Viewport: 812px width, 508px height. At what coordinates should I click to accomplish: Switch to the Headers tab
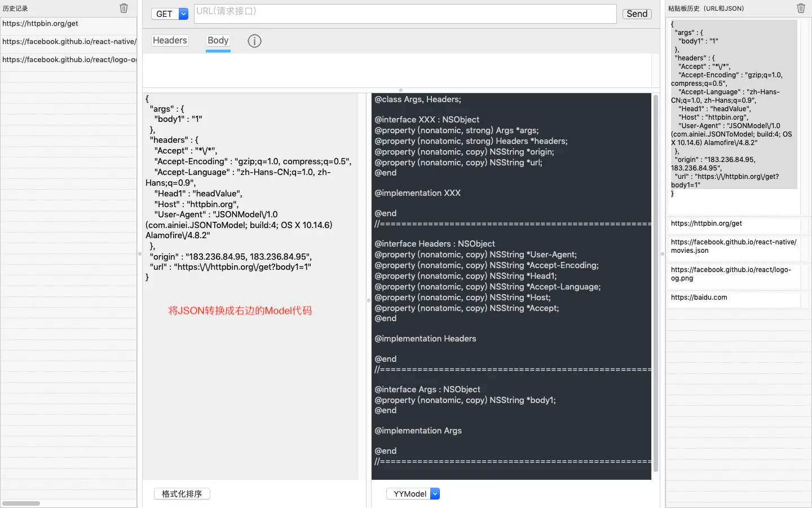[x=170, y=41]
